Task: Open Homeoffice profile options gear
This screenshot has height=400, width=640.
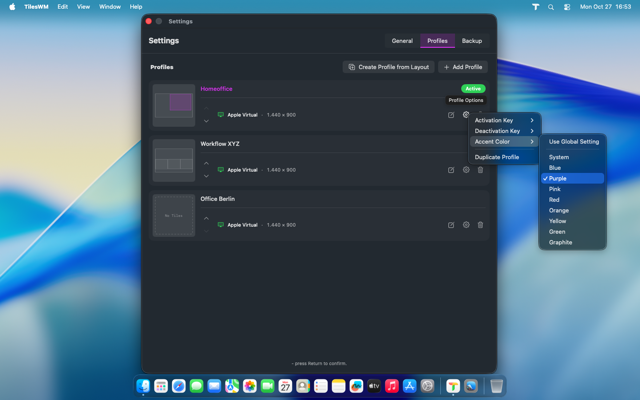Action: click(466, 115)
